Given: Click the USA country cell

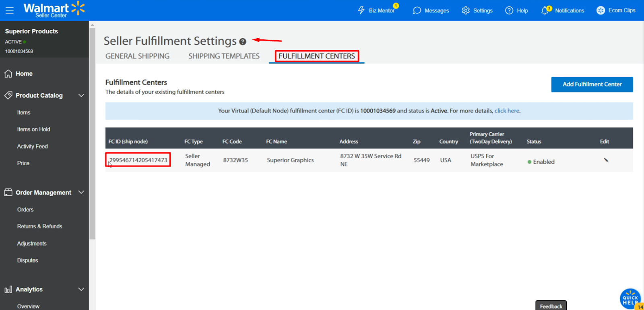Looking at the screenshot, I should point(446,160).
